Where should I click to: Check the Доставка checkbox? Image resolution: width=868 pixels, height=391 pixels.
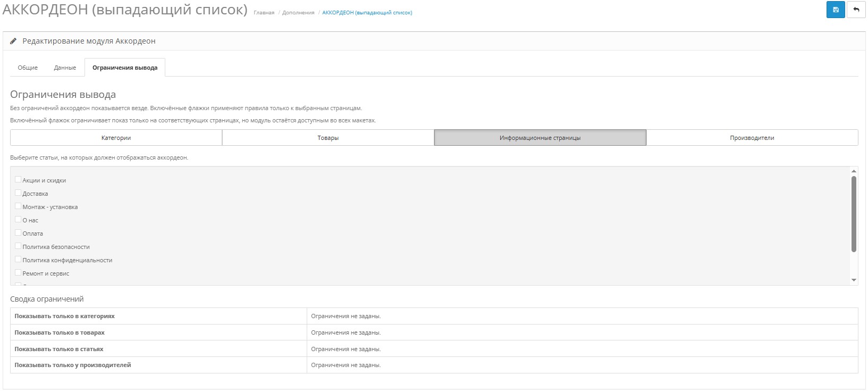(x=18, y=193)
